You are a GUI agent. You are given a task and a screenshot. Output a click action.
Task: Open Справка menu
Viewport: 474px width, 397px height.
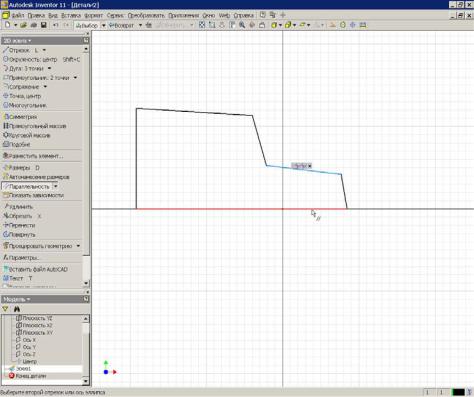click(x=243, y=15)
